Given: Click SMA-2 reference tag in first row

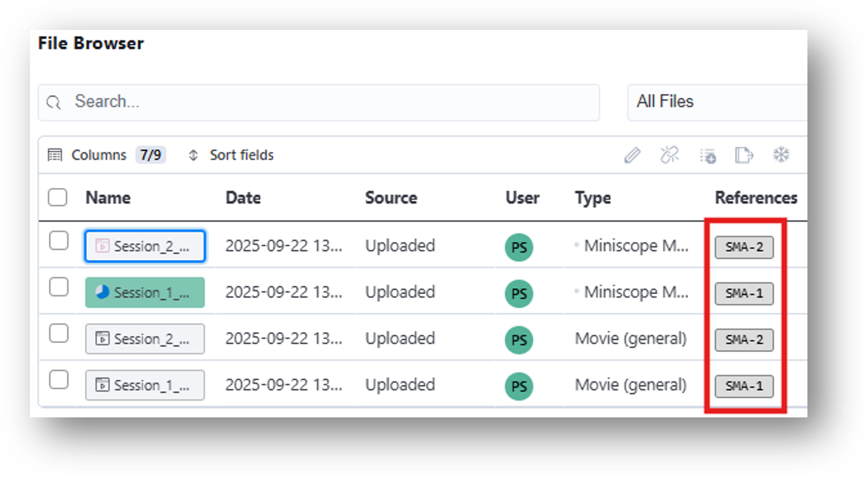Looking at the screenshot, I should (744, 247).
